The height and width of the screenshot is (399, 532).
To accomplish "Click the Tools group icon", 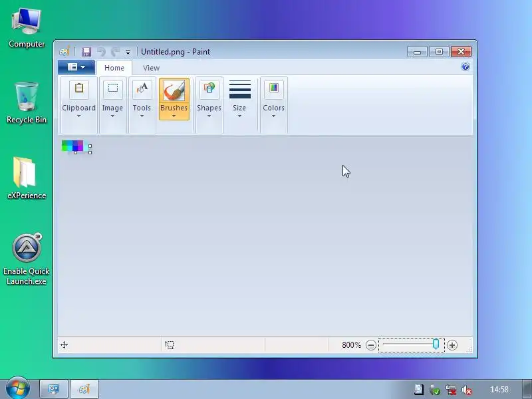I will pyautogui.click(x=142, y=89).
